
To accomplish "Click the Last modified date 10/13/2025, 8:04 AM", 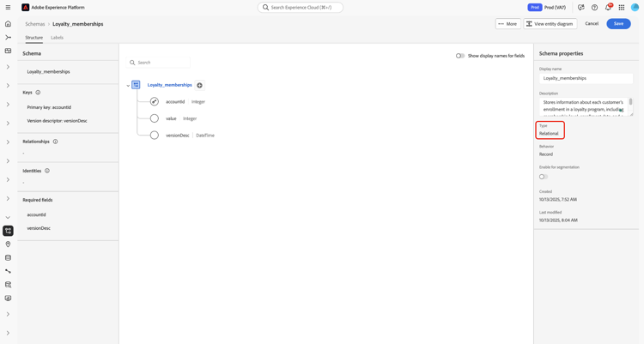I will [x=558, y=220].
